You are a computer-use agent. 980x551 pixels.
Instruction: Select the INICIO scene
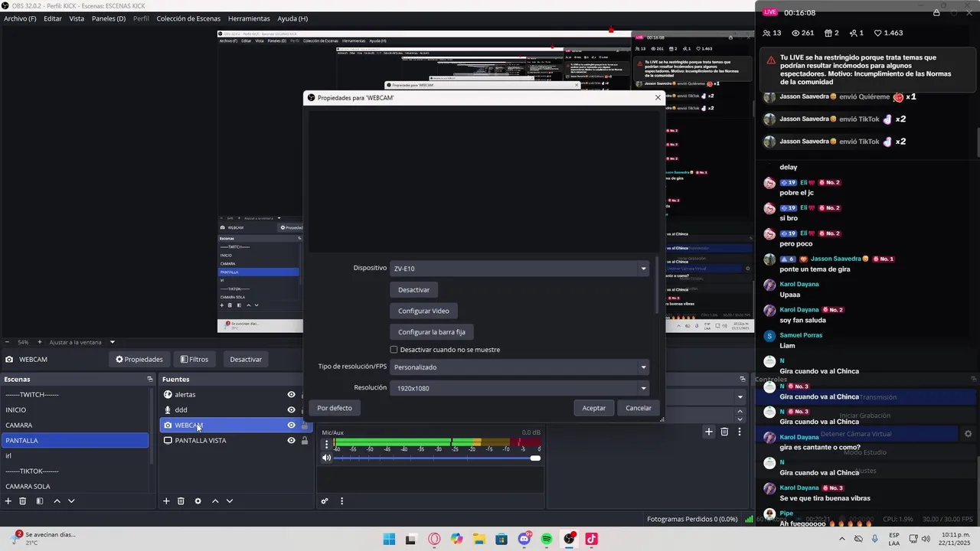tap(75, 410)
